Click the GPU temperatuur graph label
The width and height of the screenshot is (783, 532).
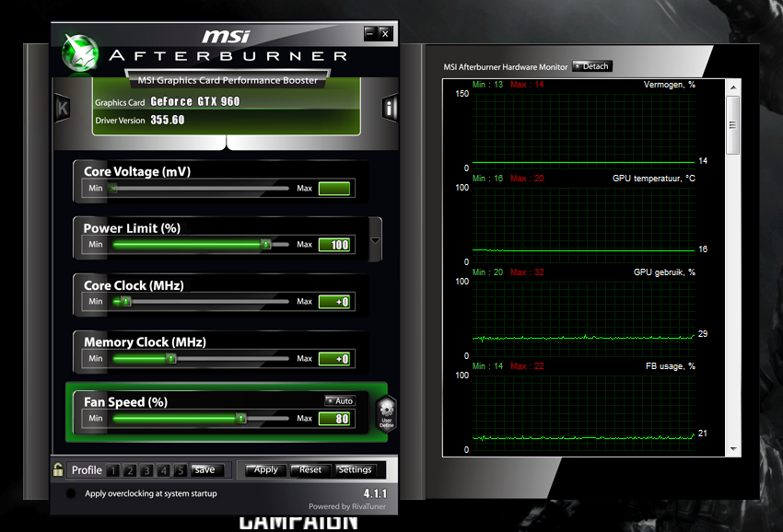tap(654, 179)
